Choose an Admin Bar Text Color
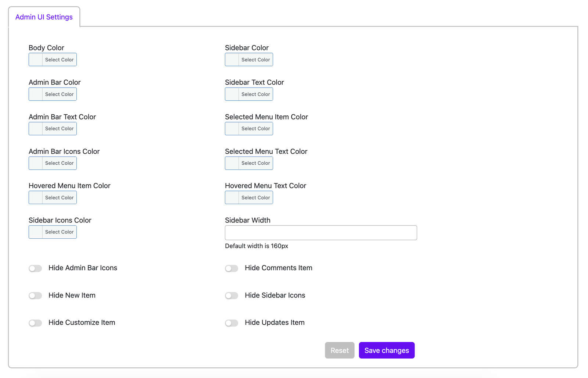 [x=53, y=128]
